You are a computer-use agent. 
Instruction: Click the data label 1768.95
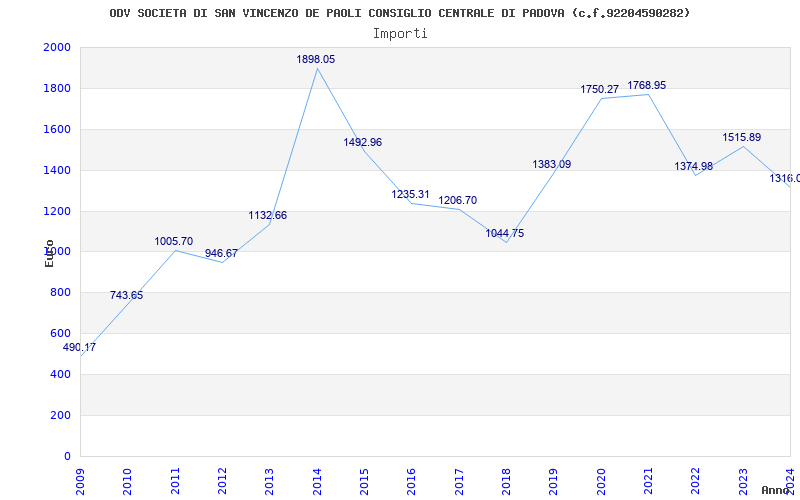click(x=646, y=86)
